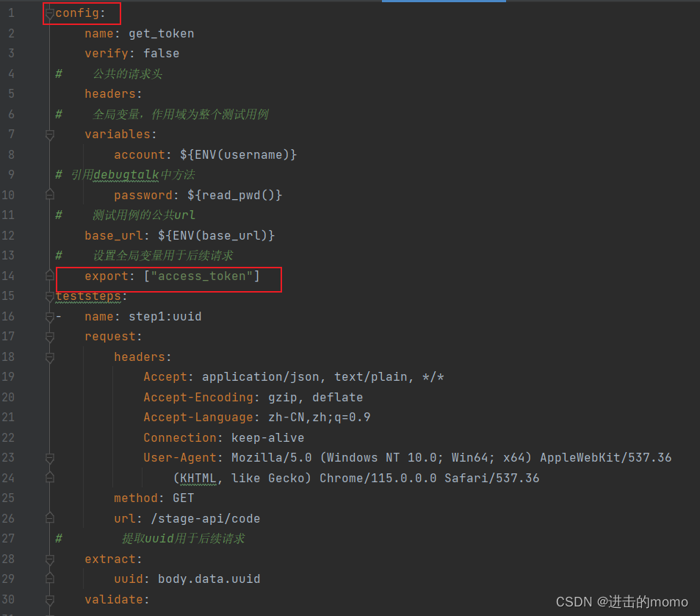The image size is (700, 616).
Task: Collapse the teststeps section
Action: tap(48, 296)
